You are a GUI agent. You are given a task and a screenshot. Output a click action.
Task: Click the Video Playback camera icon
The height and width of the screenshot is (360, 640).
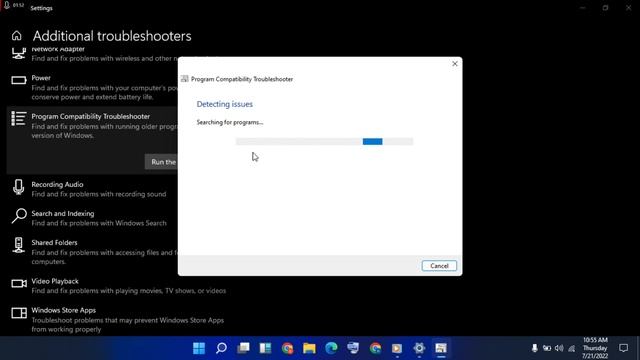tap(19, 283)
